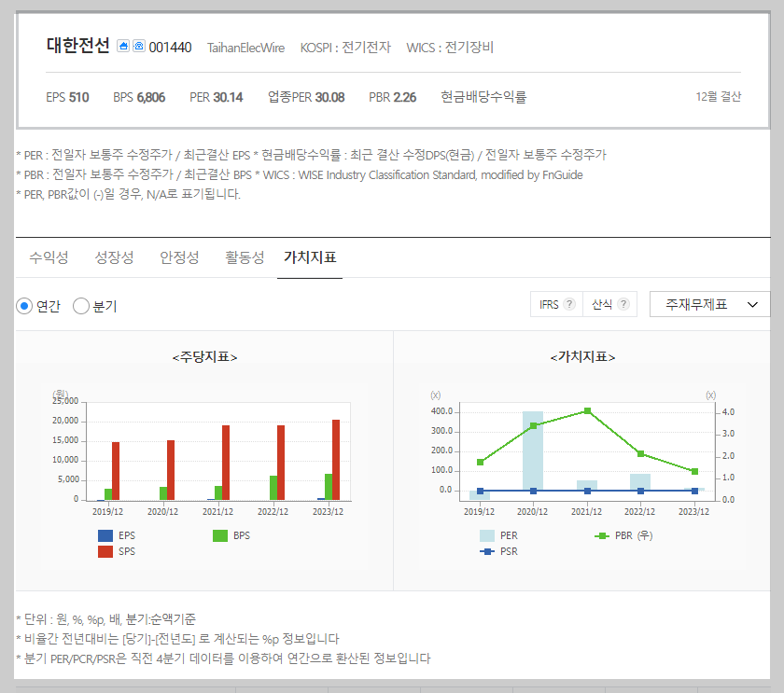Click the telephone icon next to the home icon

pos(138,46)
